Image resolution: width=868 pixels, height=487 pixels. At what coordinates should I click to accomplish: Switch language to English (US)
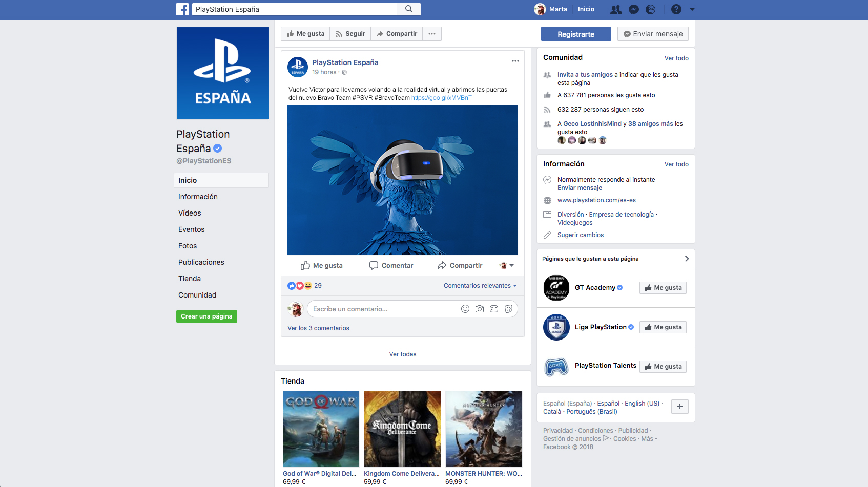(642, 404)
